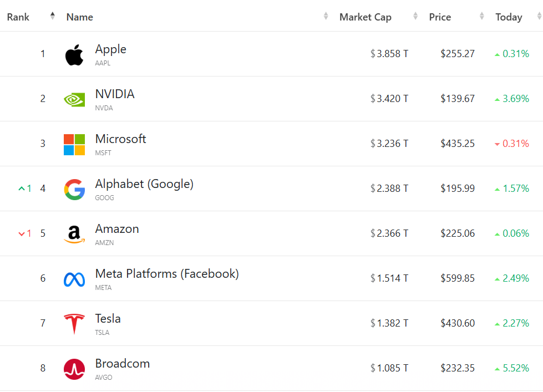
Task: Click the Price column header
Action: (x=440, y=17)
